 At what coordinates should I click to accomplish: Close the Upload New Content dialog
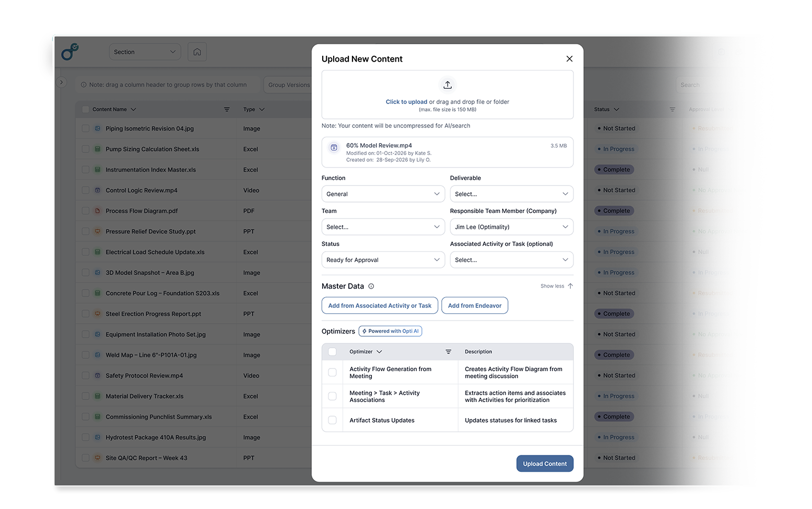pyautogui.click(x=569, y=59)
